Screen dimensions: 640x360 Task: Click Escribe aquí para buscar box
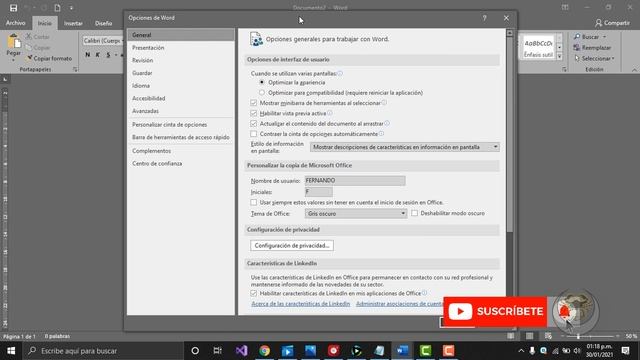pyautogui.click(x=103, y=351)
